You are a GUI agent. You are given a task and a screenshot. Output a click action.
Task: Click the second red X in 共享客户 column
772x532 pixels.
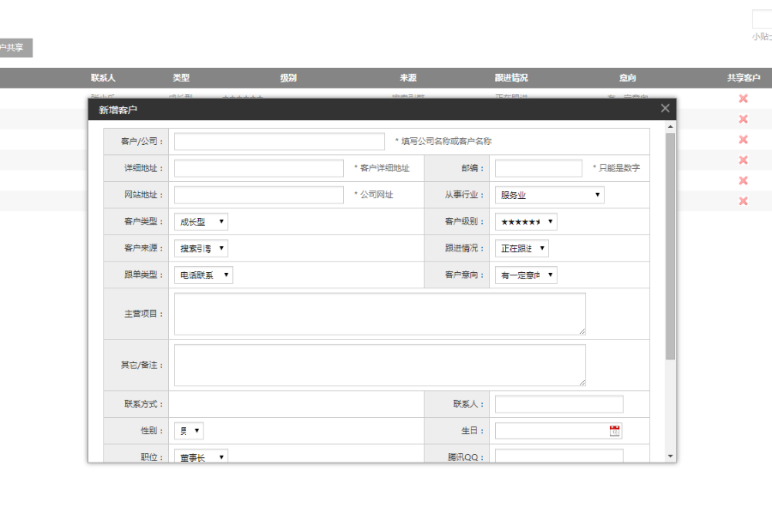coord(743,119)
